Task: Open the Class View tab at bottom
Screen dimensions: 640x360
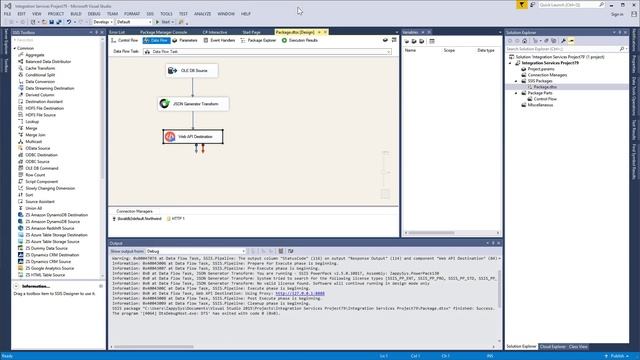Action: [578, 347]
